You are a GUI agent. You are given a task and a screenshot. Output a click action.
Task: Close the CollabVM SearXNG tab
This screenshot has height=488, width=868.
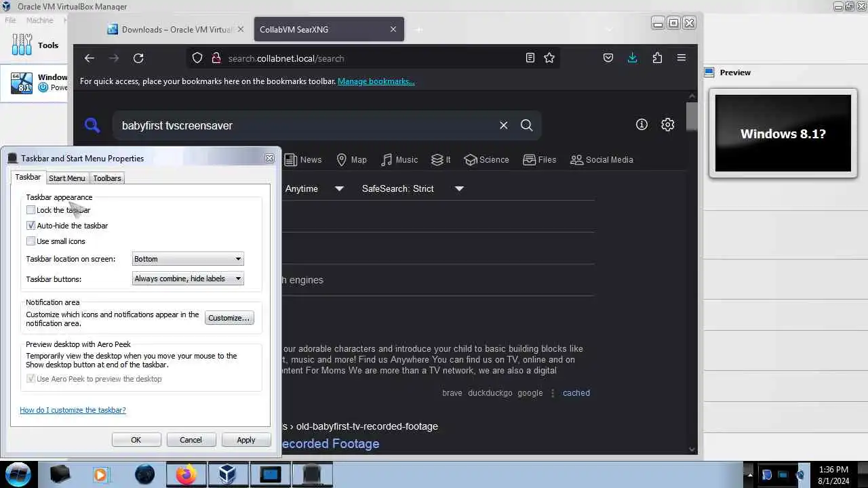point(393,30)
